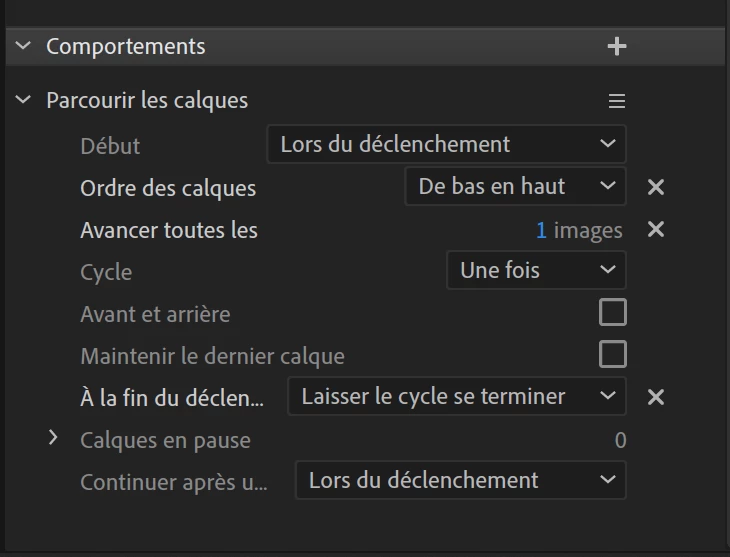The height and width of the screenshot is (557, 730).
Task: Open Ordre des calques dropdown
Action: [x=515, y=187]
